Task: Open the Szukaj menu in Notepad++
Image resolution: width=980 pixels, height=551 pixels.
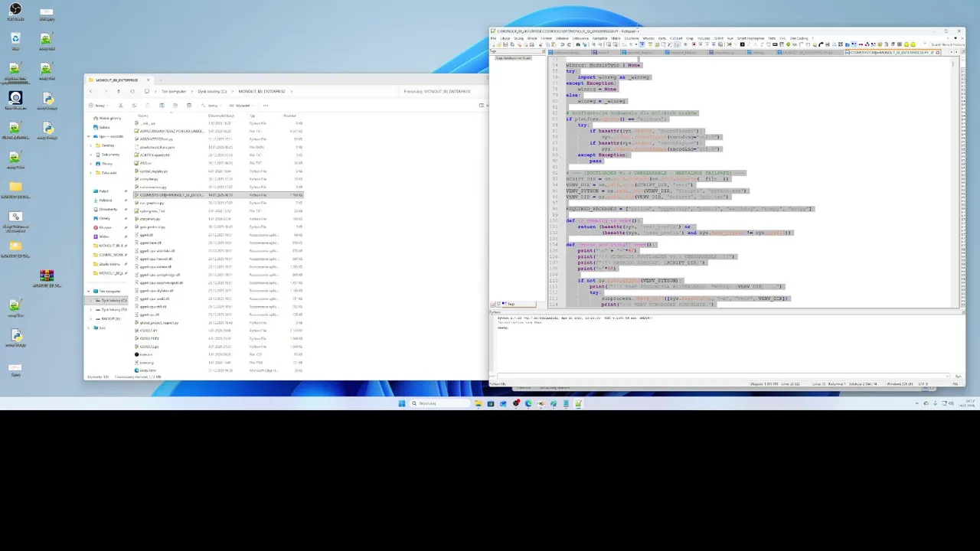Action: tap(518, 37)
